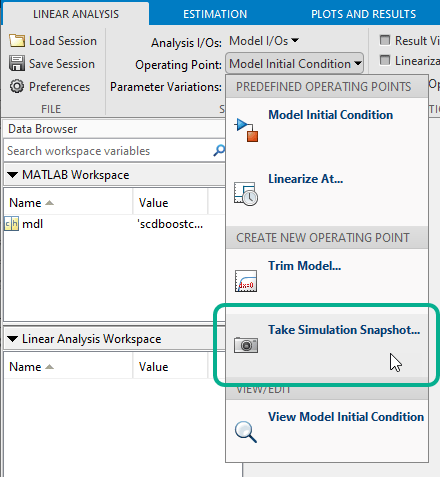Collapse the Linear Analysis Workspace section

click(x=13, y=339)
